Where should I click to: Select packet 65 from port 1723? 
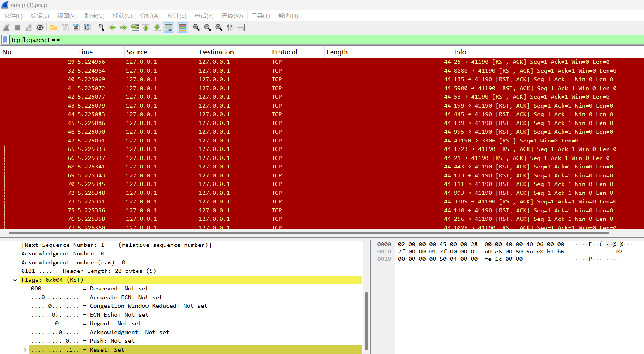coord(322,149)
